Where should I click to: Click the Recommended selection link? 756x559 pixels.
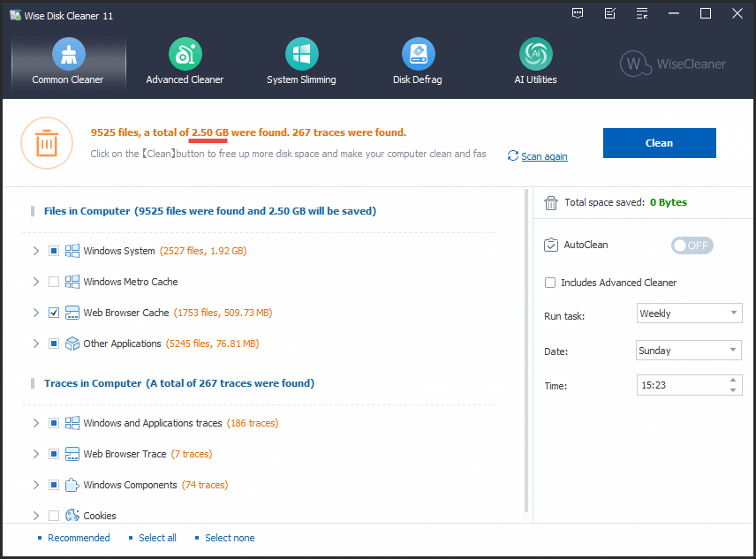click(x=79, y=538)
